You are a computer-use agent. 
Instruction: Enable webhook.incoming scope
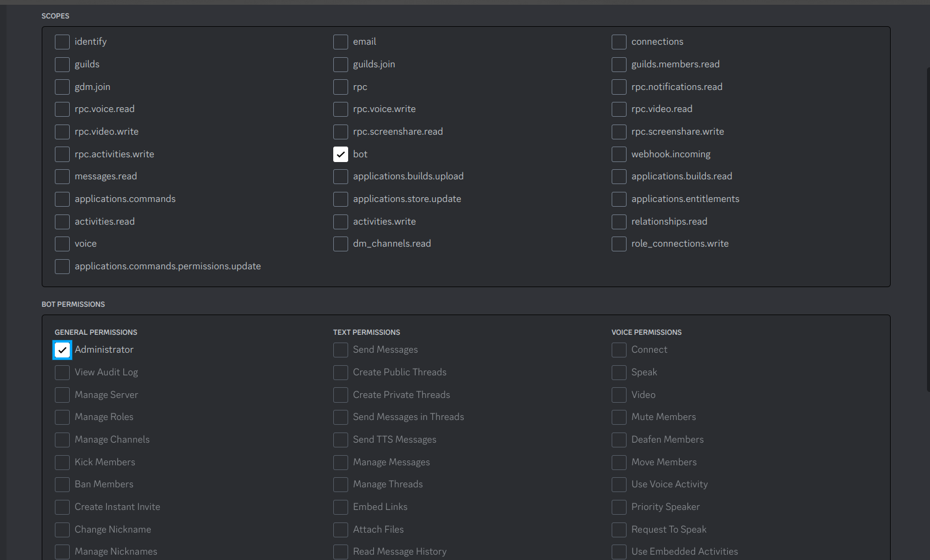(619, 154)
